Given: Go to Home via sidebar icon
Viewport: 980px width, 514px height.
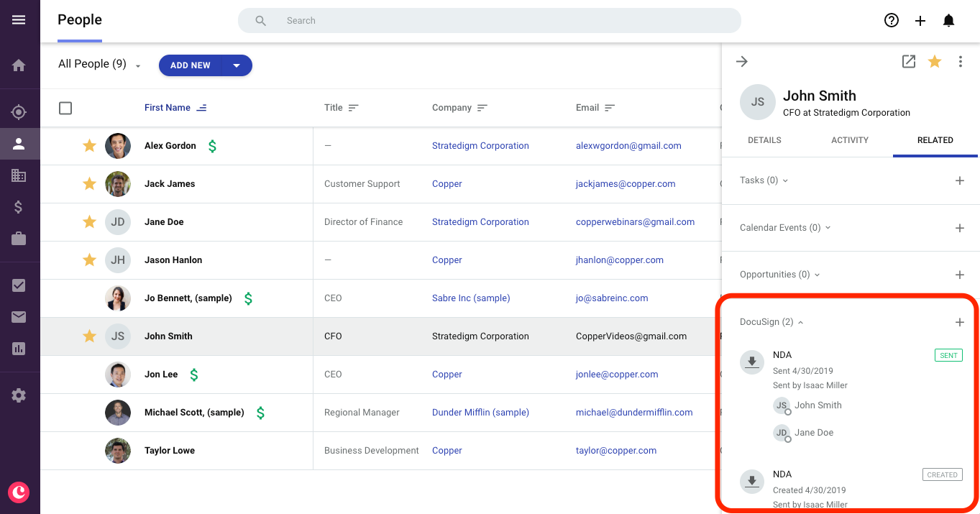Looking at the screenshot, I should click(x=19, y=66).
